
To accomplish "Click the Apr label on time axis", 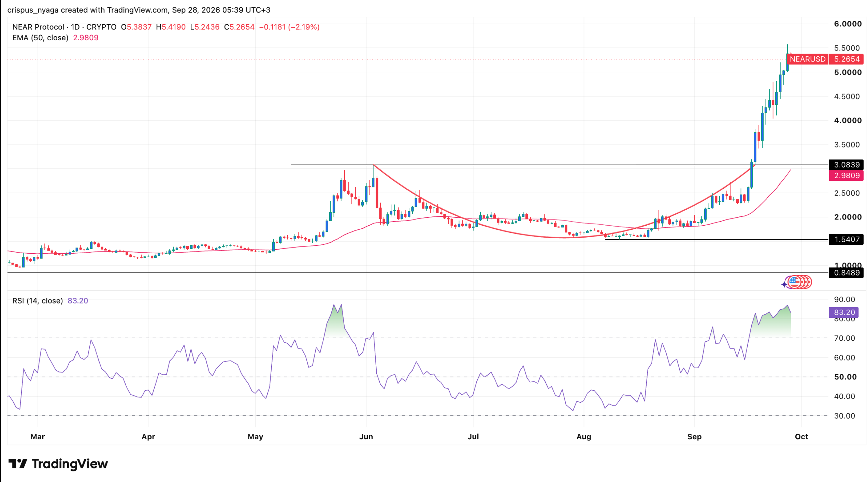I will click(148, 437).
